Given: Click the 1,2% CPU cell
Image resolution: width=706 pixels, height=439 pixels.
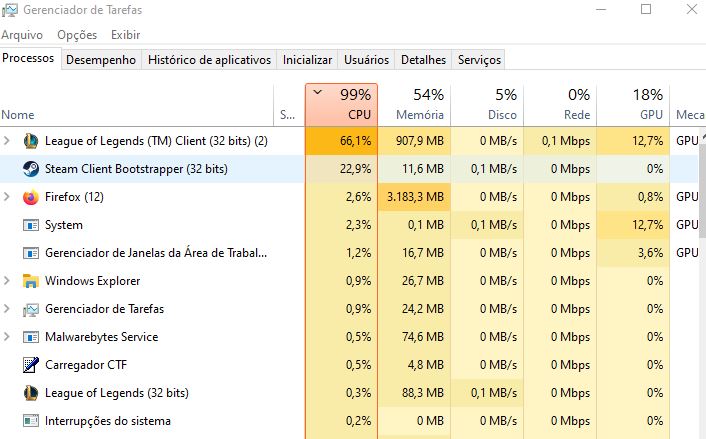Looking at the screenshot, I should point(341,253).
